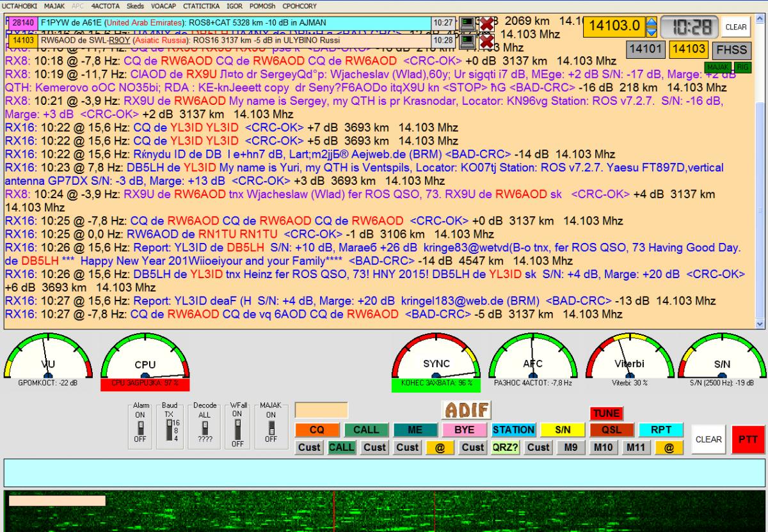Open the ADIF log button

(467, 410)
